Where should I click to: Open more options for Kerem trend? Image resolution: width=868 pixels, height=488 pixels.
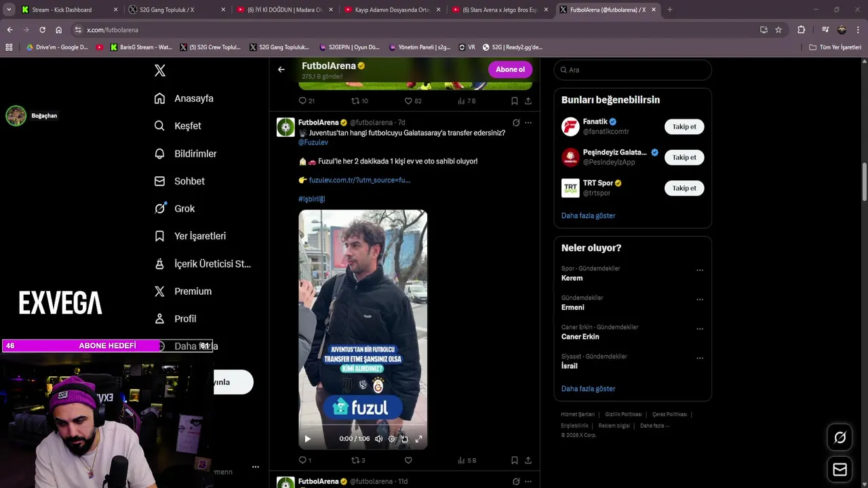click(x=700, y=270)
